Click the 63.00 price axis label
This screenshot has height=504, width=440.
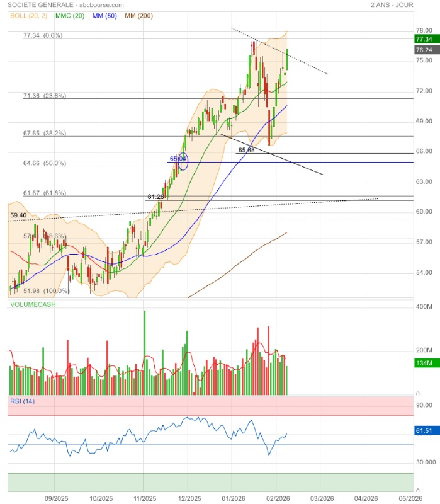[424, 181]
